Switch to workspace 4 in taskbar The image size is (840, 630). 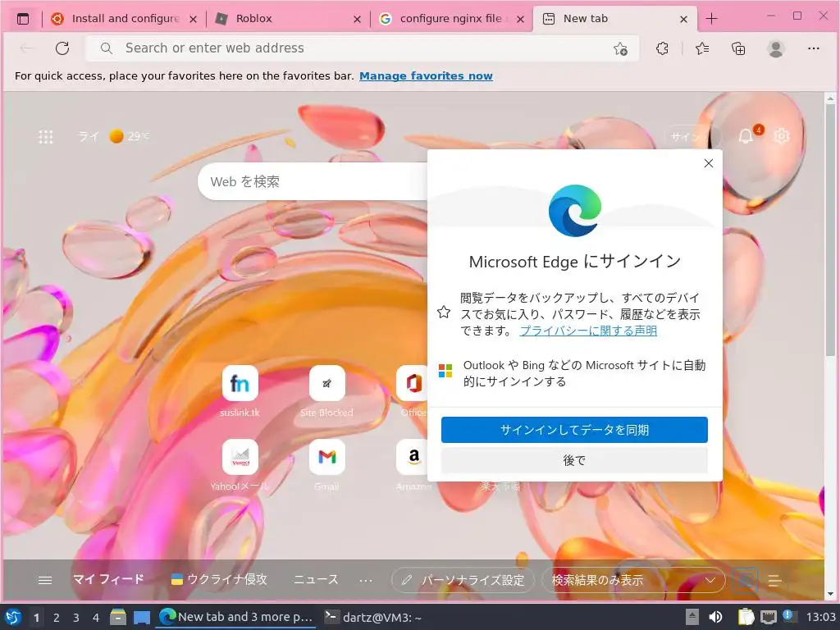(x=96, y=618)
